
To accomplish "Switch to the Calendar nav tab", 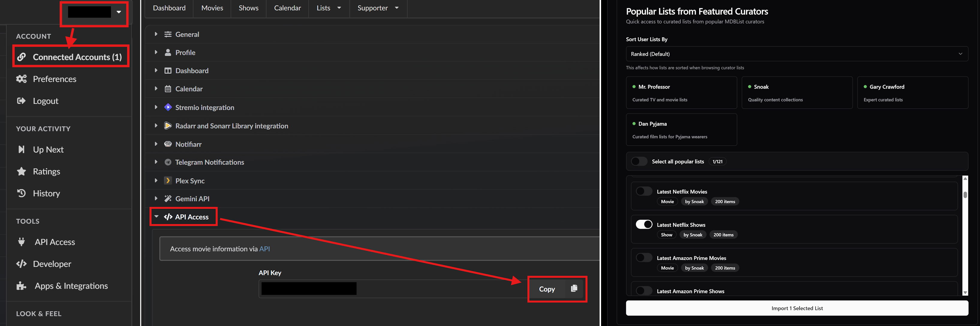I will pos(287,8).
